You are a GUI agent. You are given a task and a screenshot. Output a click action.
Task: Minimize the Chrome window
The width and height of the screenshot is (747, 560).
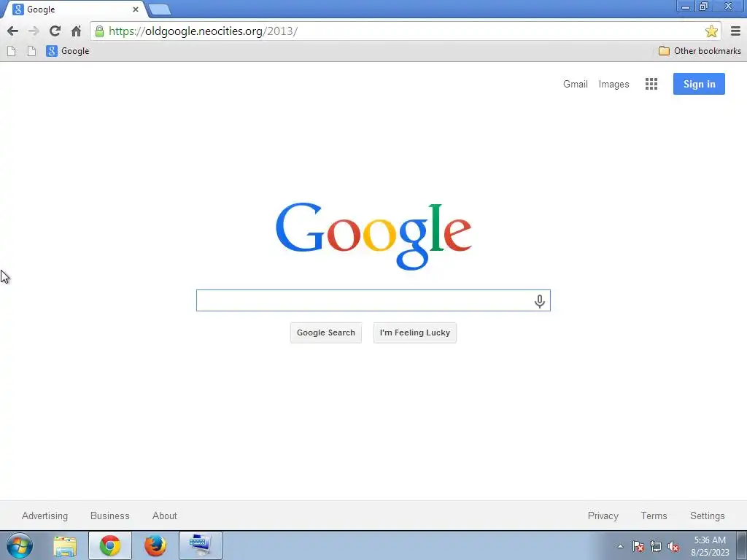686,6
